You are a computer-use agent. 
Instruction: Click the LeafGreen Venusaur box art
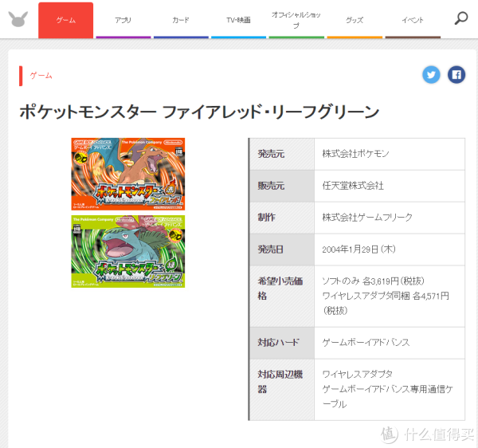click(128, 251)
